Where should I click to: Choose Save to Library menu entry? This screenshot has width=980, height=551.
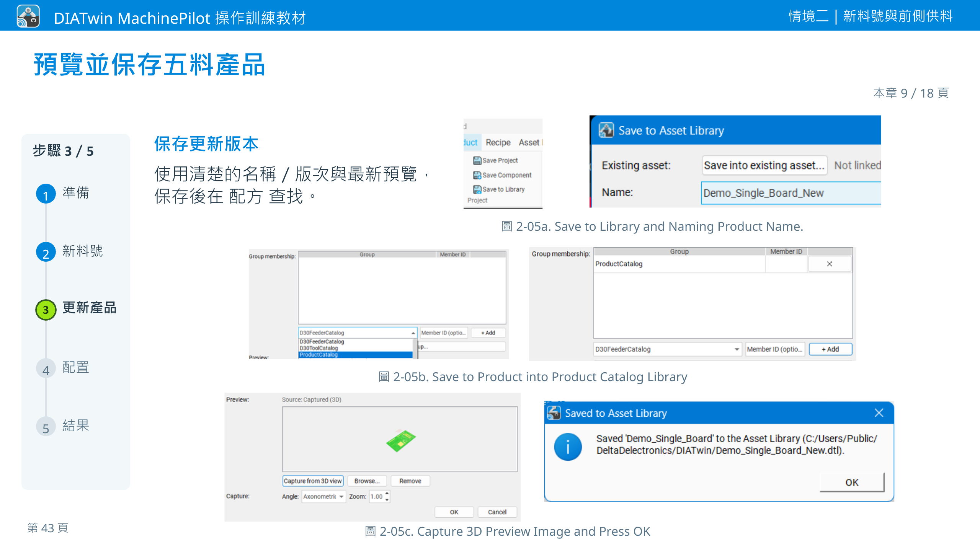pos(499,189)
